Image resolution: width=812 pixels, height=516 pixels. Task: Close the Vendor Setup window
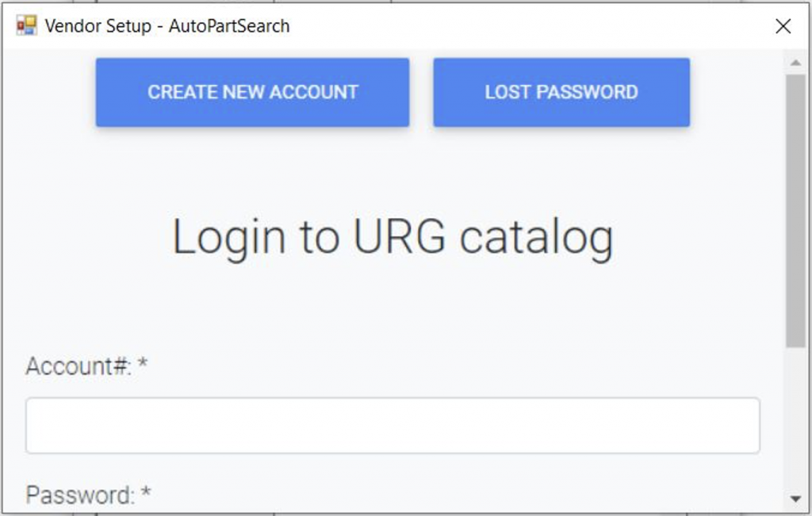click(x=783, y=26)
